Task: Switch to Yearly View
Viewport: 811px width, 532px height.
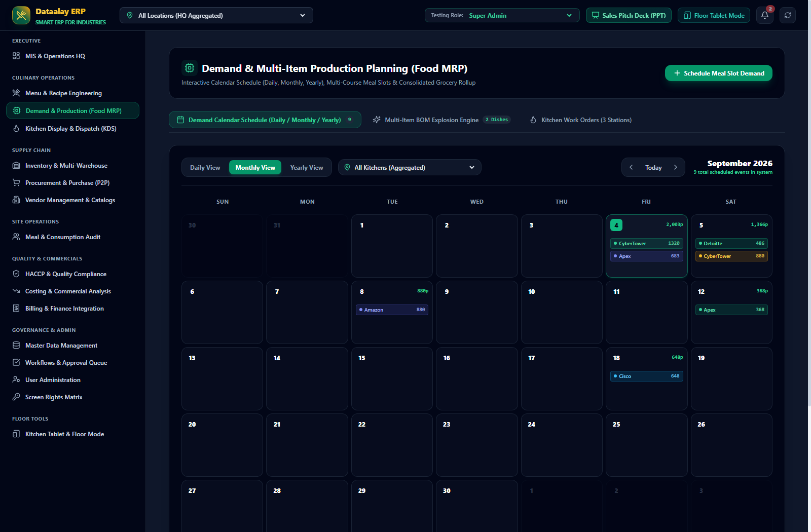Action: 306,167
